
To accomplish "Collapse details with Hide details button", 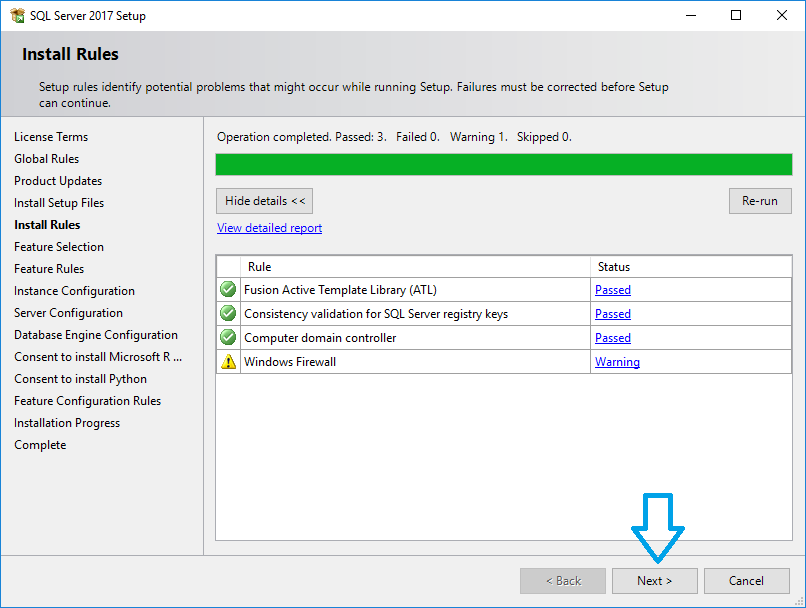I will click(265, 201).
